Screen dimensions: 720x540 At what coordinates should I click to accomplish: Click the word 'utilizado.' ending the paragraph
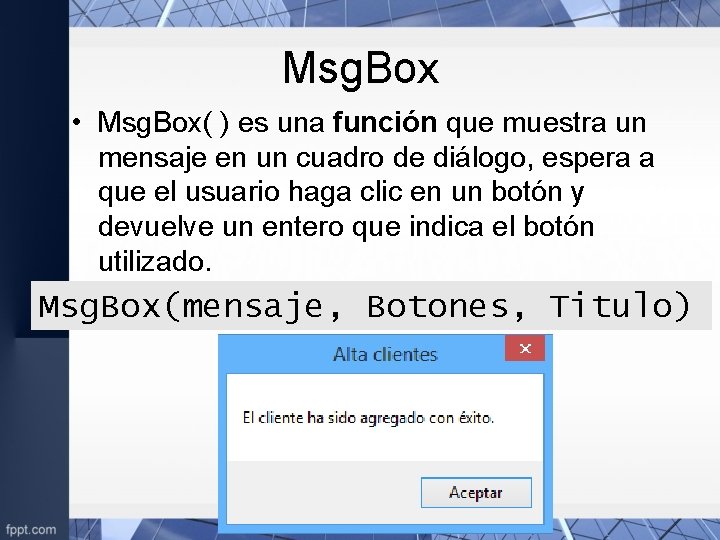click(x=155, y=262)
